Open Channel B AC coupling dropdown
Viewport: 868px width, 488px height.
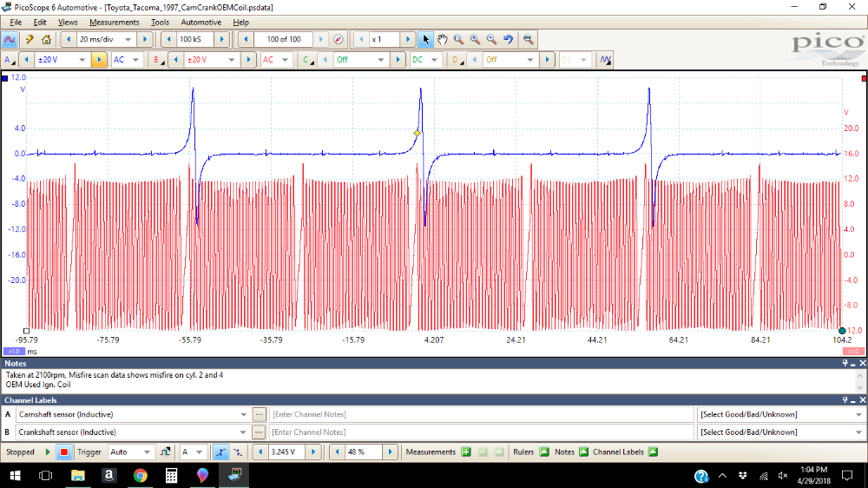click(x=285, y=59)
